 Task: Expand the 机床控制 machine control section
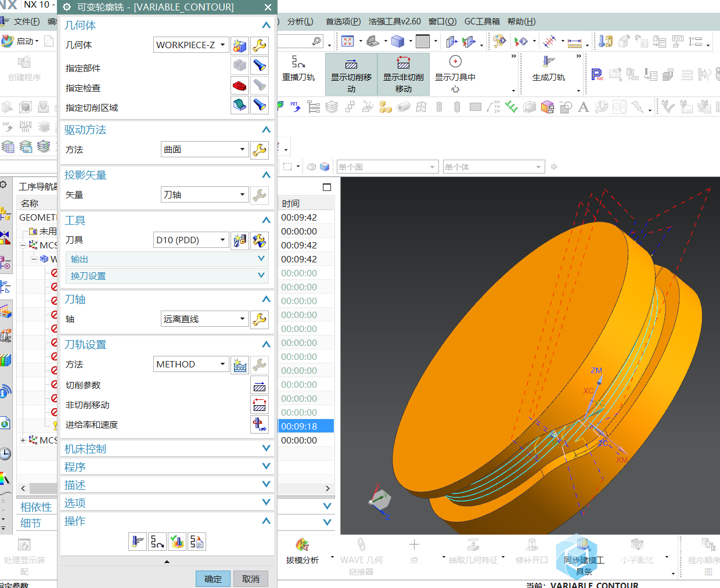[x=167, y=449]
